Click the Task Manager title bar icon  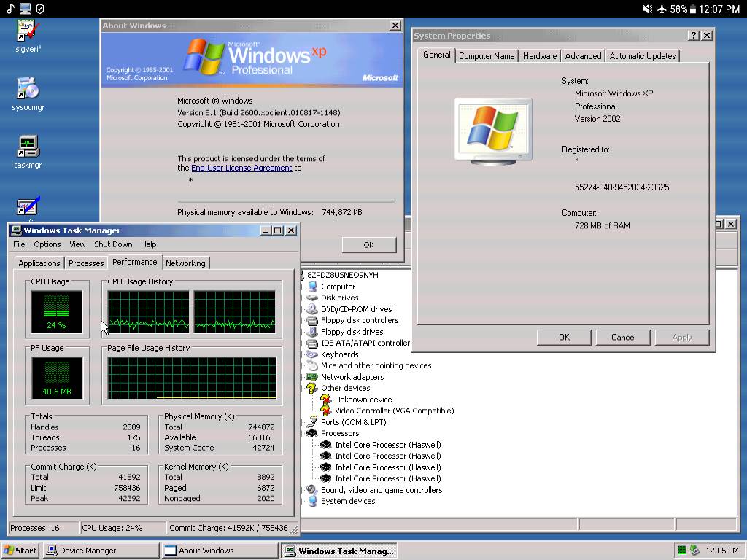coord(16,230)
